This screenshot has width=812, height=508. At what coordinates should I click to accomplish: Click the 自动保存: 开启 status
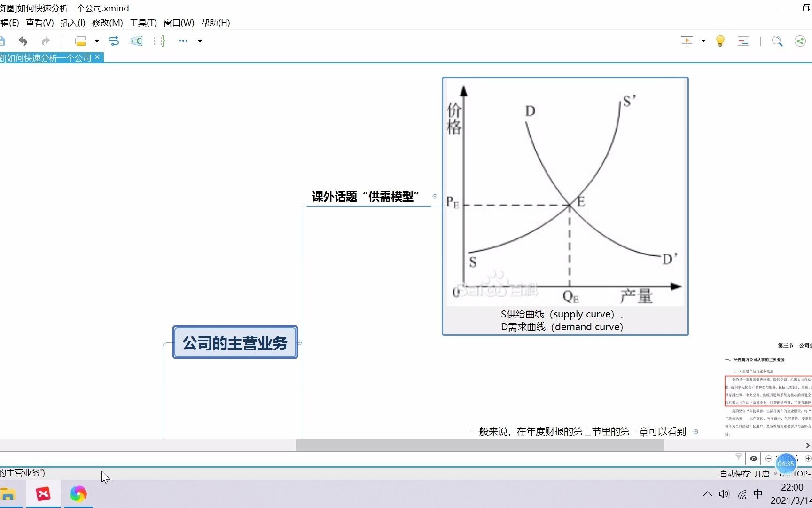click(744, 474)
